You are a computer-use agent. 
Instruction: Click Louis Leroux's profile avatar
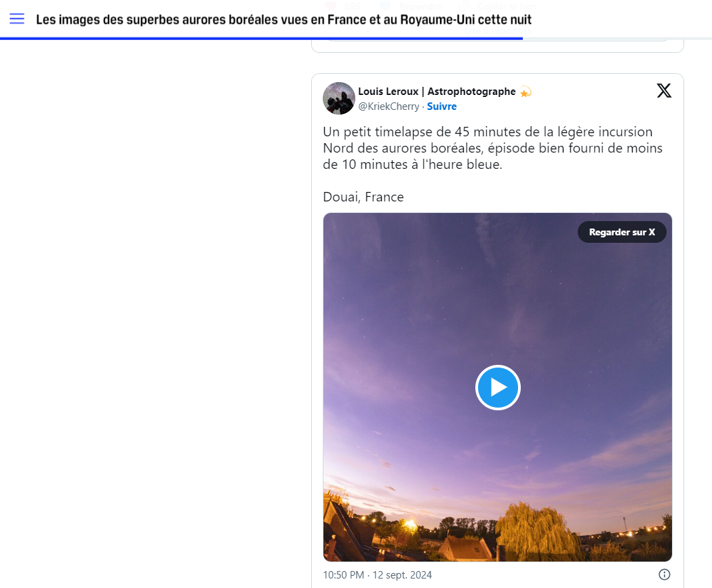(339, 98)
